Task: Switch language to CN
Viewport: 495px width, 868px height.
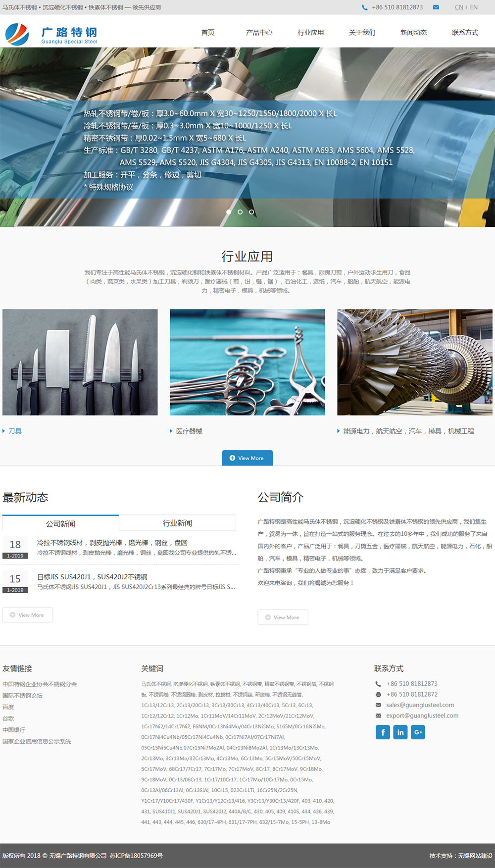Action: point(459,7)
